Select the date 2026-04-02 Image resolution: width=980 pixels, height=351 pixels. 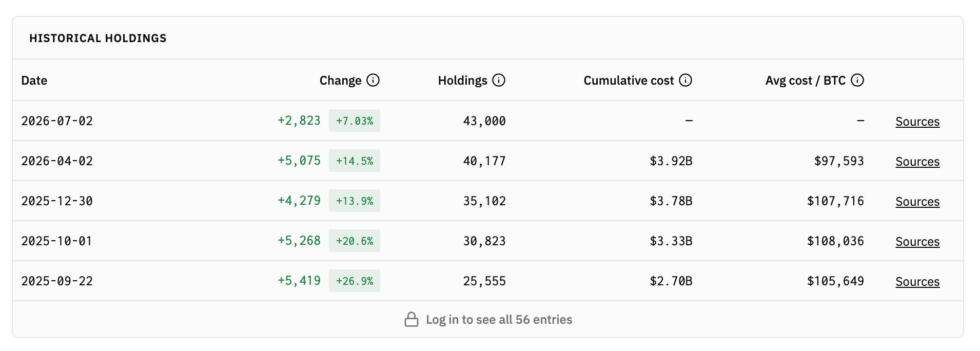tap(57, 161)
